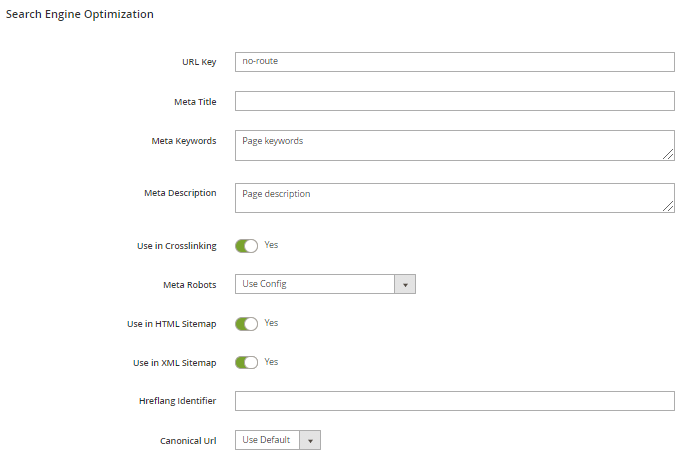Click the Meta Keywords textarea resize handle
The height and width of the screenshot is (458, 685).
[x=668, y=154]
